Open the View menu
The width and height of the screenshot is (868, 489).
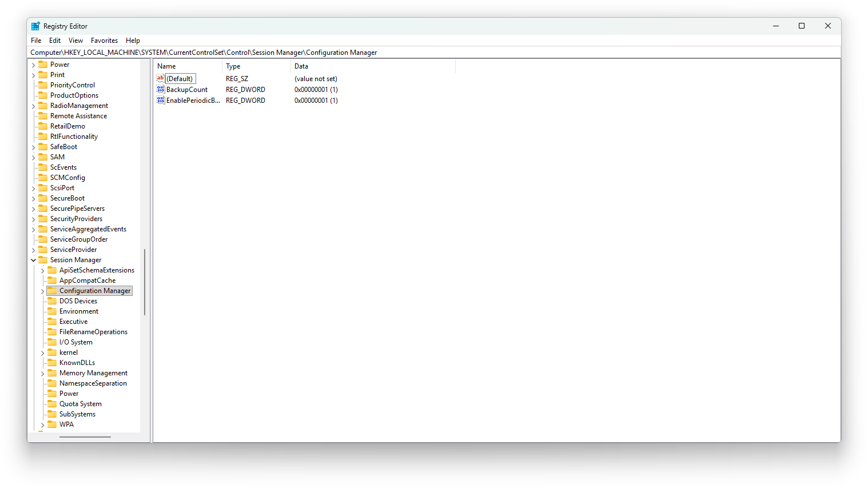point(75,41)
